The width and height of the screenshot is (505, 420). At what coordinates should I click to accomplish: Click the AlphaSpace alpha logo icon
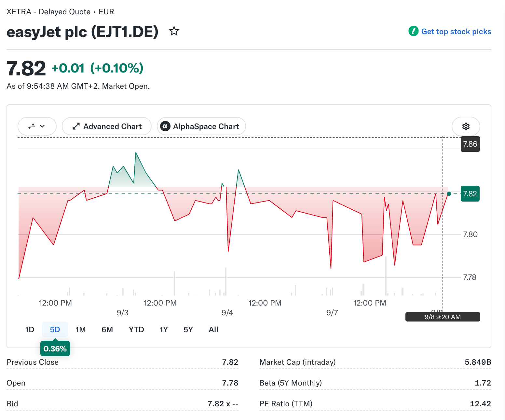click(165, 126)
